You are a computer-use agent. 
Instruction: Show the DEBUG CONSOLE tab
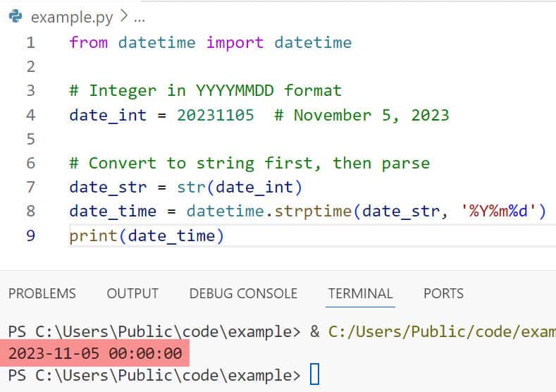(x=243, y=293)
